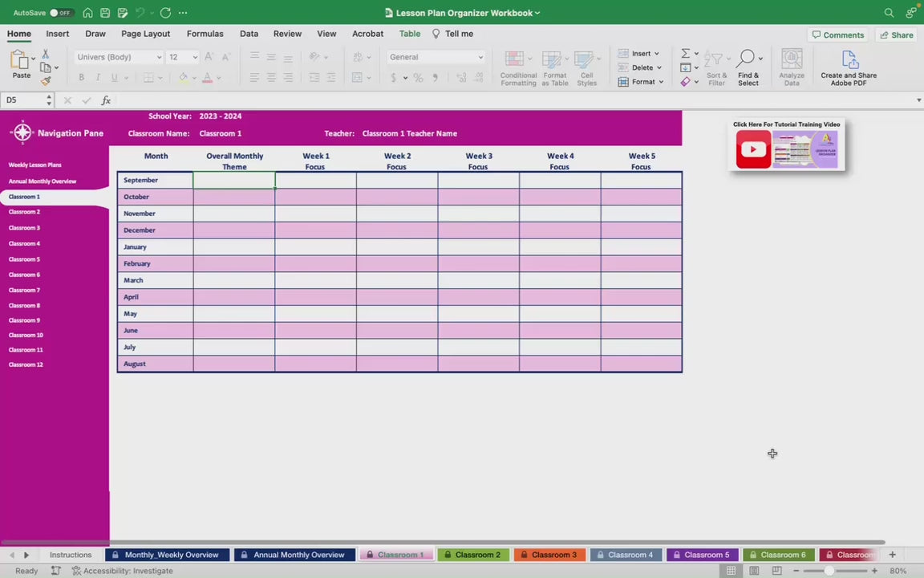
Task: Switch to Annual Monthly Overview sheet tab
Action: 294,555
